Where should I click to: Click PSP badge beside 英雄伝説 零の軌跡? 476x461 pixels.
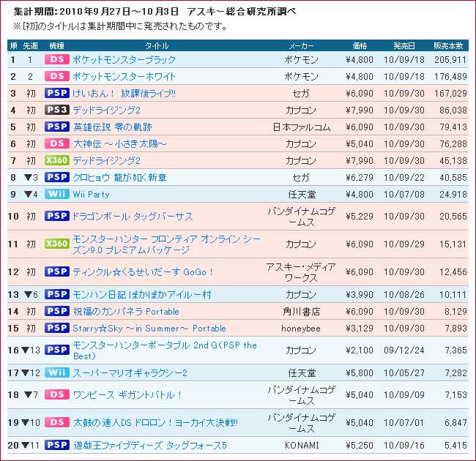tap(57, 127)
